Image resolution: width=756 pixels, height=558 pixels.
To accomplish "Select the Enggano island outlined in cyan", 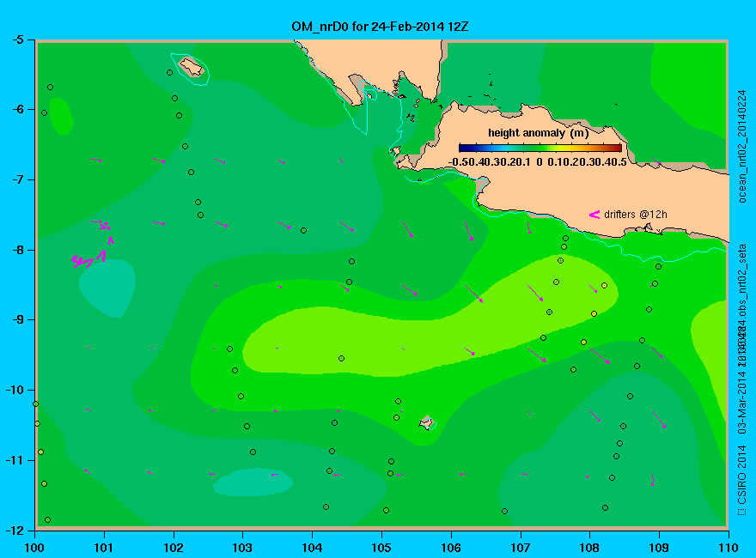I will click(191, 66).
